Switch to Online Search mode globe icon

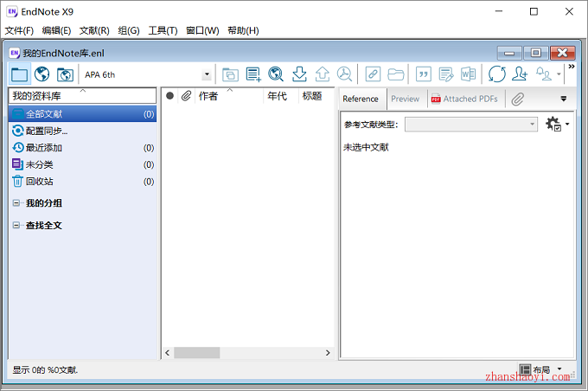[42, 74]
